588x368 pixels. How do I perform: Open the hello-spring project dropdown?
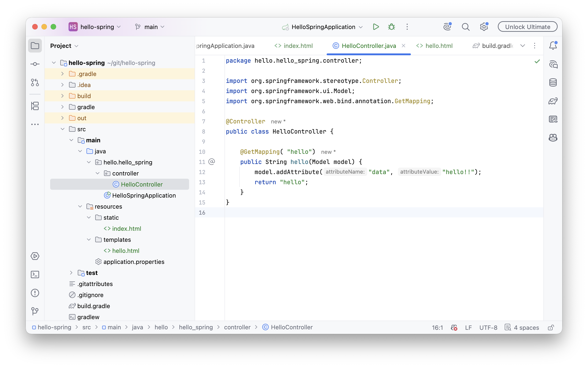click(95, 27)
